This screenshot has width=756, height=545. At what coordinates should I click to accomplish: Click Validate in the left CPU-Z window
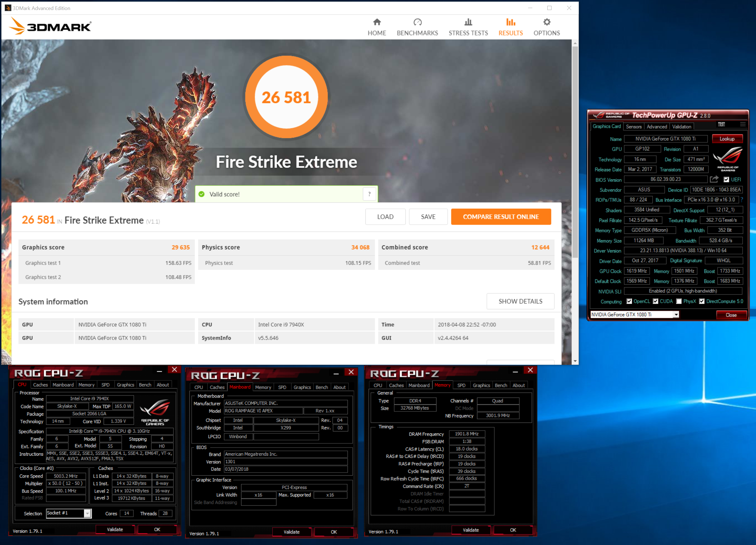(x=115, y=529)
